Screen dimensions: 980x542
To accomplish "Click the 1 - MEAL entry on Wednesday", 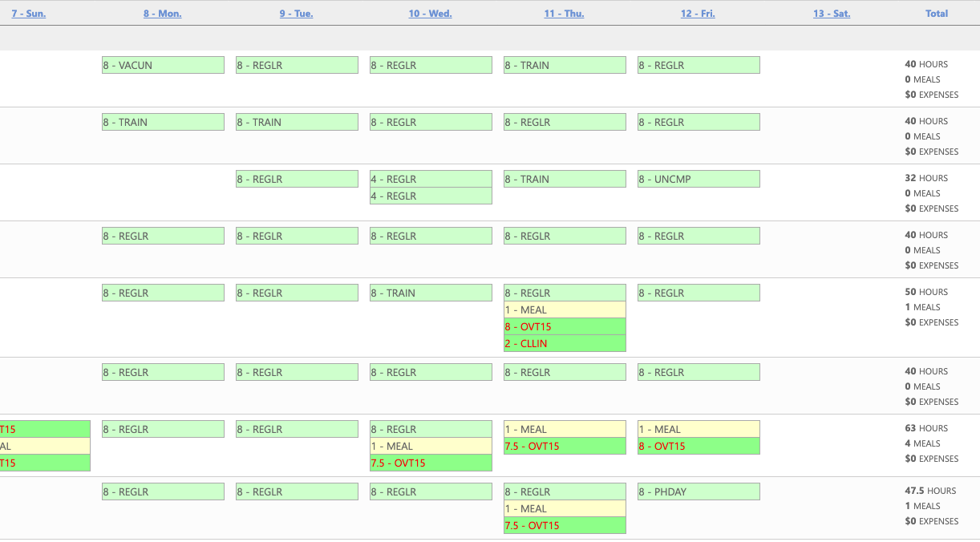I will pos(431,447).
